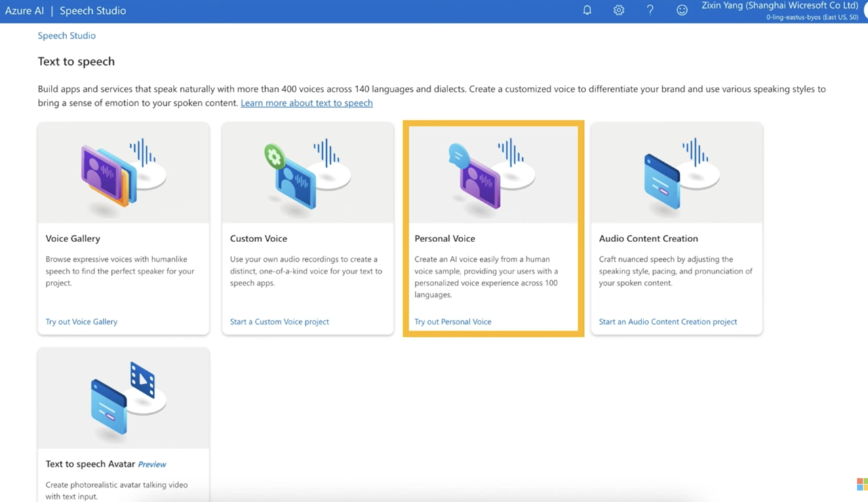Click the Azure AI title in header
868x502 pixels.
24,10
